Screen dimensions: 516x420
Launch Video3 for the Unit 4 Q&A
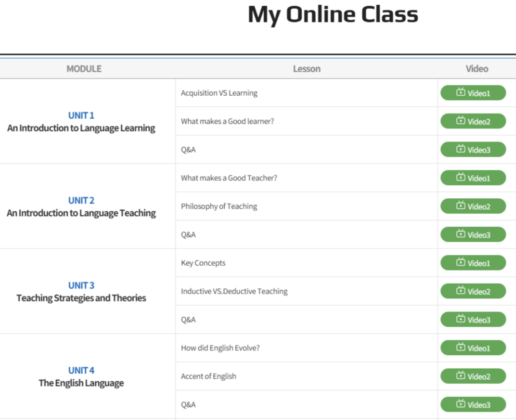point(473,404)
